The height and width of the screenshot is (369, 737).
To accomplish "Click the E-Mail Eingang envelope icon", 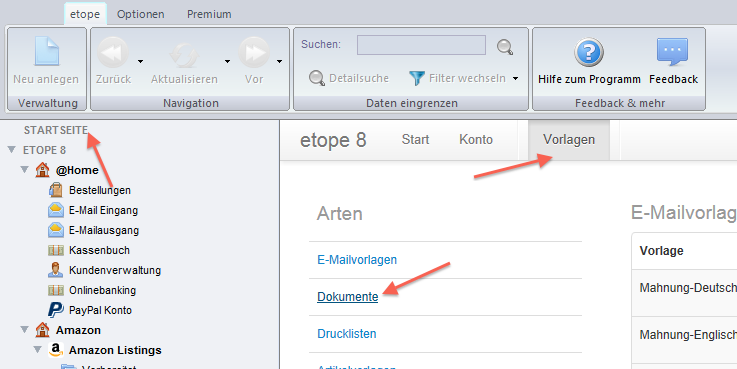I will (56, 210).
